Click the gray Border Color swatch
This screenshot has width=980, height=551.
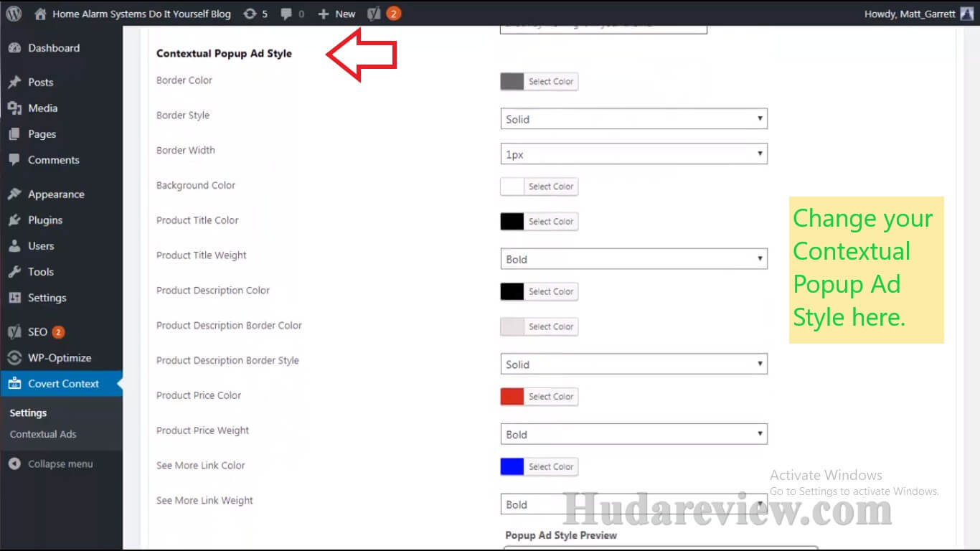512,82
